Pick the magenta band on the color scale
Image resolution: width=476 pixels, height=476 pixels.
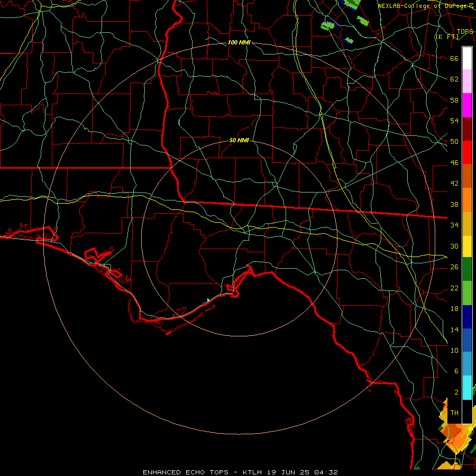[x=467, y=105]
